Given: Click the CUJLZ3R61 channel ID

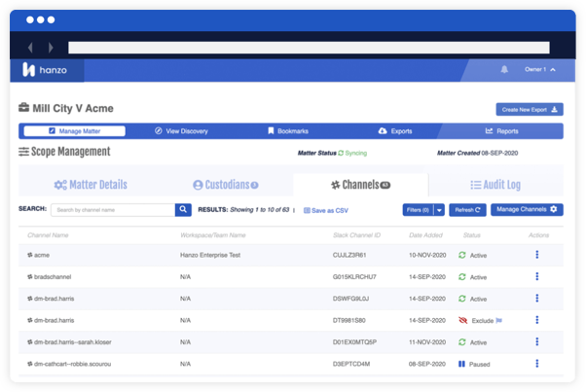Looking at the screenshot, I should [349, 255].
